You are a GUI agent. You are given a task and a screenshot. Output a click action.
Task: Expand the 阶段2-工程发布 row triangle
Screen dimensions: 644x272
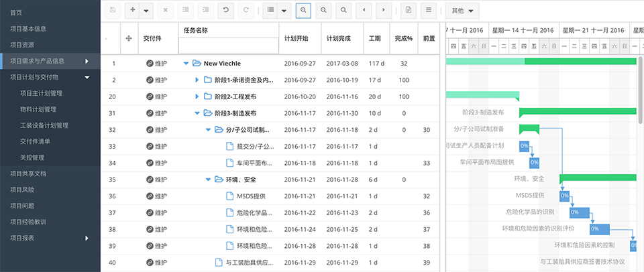197,96
